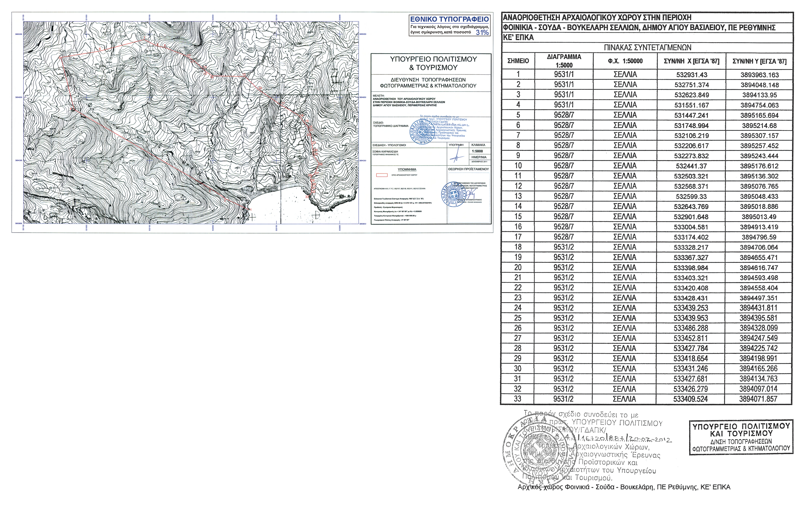The height and width of the screenshot is (514, 812).
Task: Click the ΣΥΝ/ΝΗ Χ [ΕΓΣΑ '87] column header
Action: pos(691,61)
